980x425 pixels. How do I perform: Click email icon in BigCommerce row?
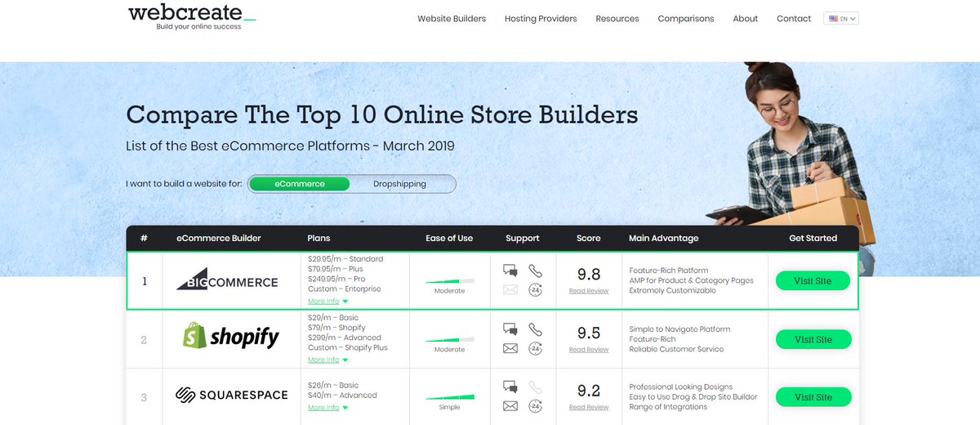click(x=510, y=289)
